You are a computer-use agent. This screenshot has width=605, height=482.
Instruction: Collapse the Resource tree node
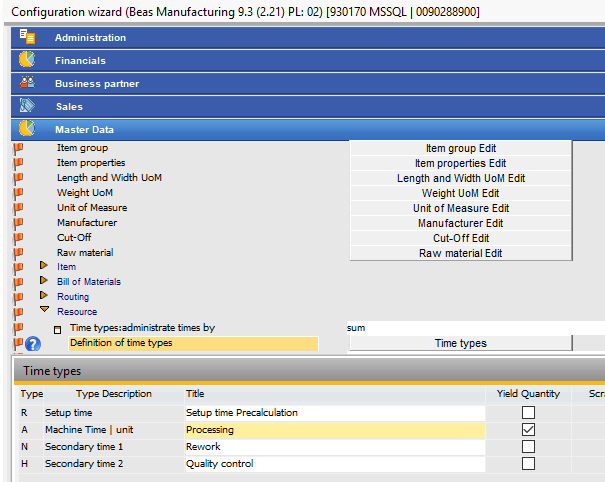click(x=43, y=311)
